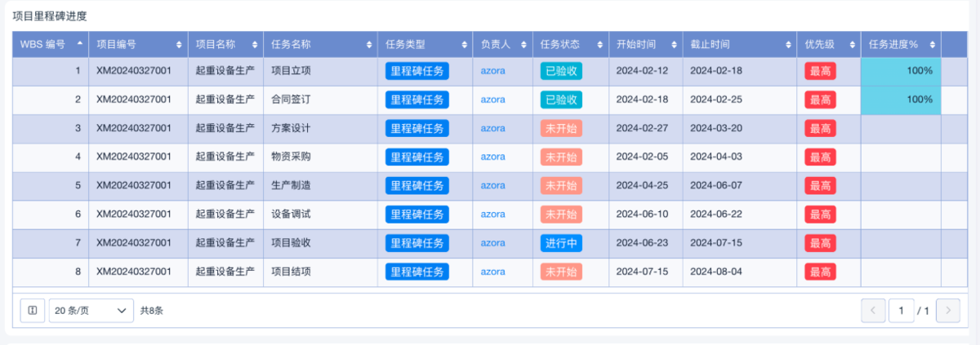
Task: Click column settings icon in footer
Action: (33, 310)
